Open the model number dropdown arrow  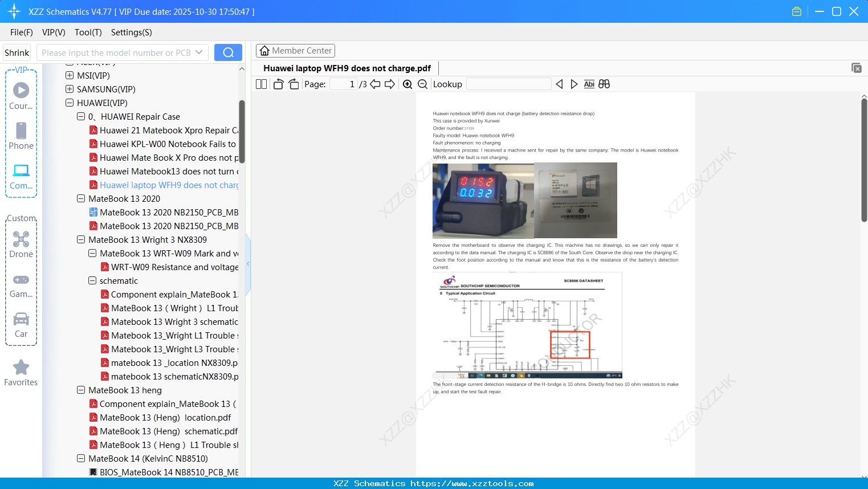point(199,52)
